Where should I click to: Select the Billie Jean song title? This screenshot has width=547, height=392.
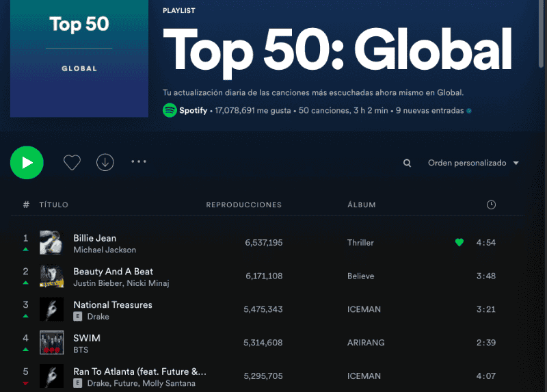tap(95, 238)
